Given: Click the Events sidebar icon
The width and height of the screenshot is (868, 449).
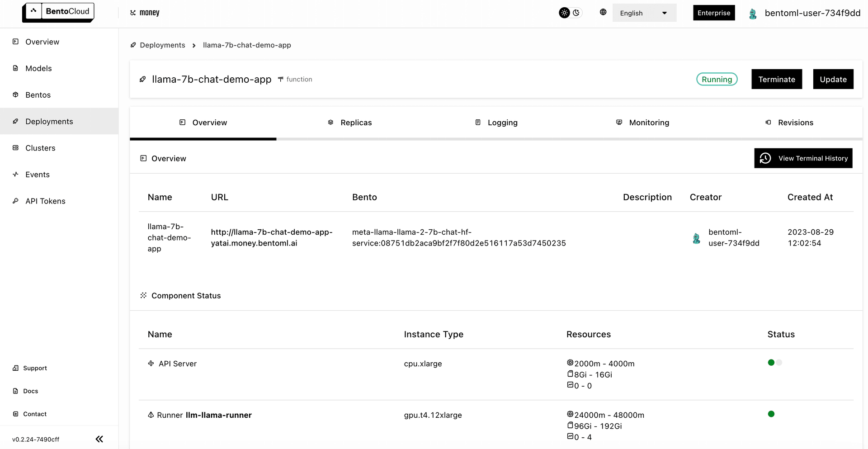Looking at the screenshot, I should (x=15, y=174).
